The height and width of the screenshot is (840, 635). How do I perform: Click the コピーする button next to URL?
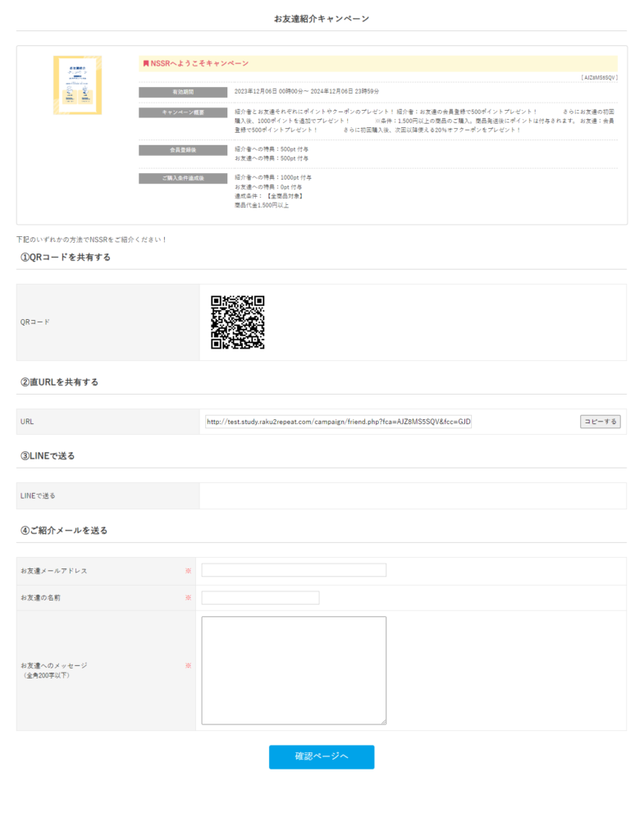tap(601, 422)
